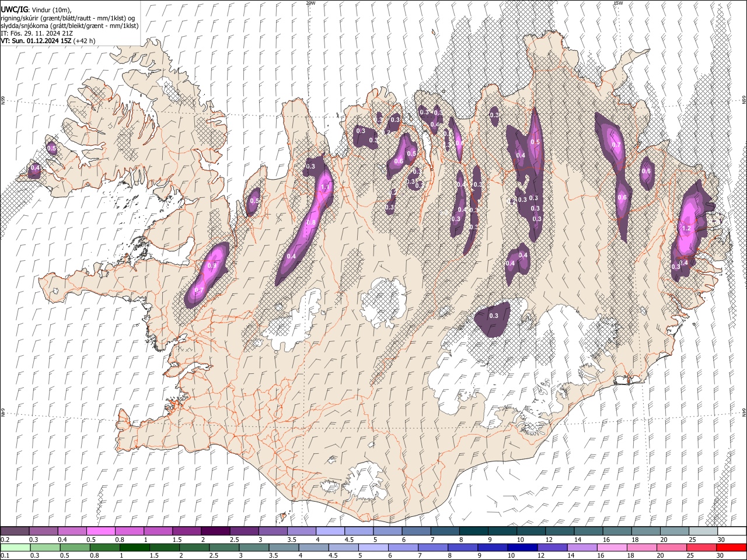Select the darkest purple snow swatch between 2 and 2.5
The width and height of the screenshot is (747, 560).
(x=215, y=531)
